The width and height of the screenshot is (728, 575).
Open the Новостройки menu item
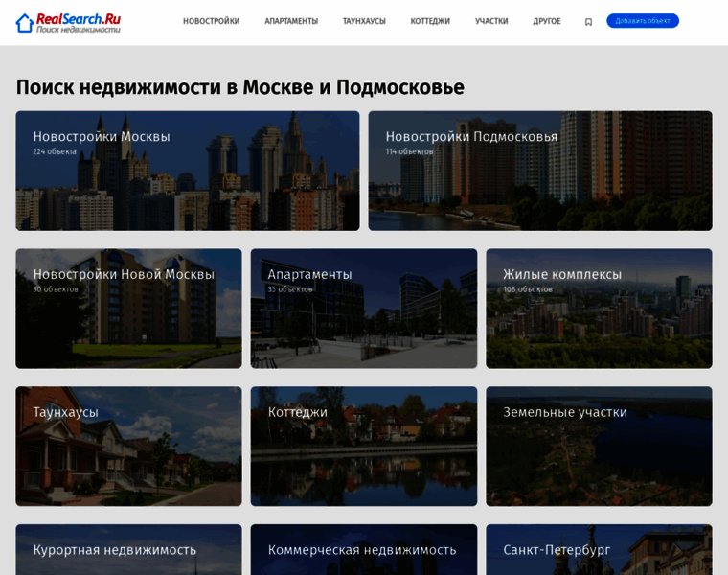[x=212, y=21]
